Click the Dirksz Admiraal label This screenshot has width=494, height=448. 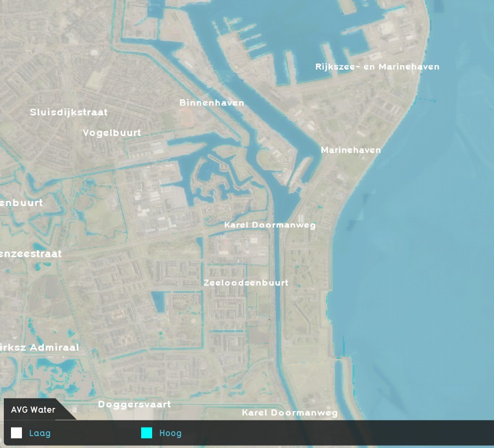[39, 347]
